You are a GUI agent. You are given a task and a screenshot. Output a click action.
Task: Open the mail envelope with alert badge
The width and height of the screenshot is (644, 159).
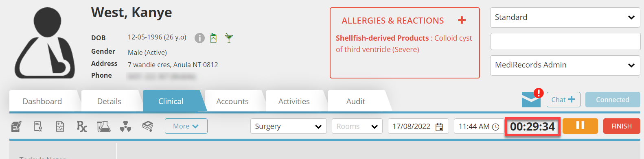(x=532, y=98)
